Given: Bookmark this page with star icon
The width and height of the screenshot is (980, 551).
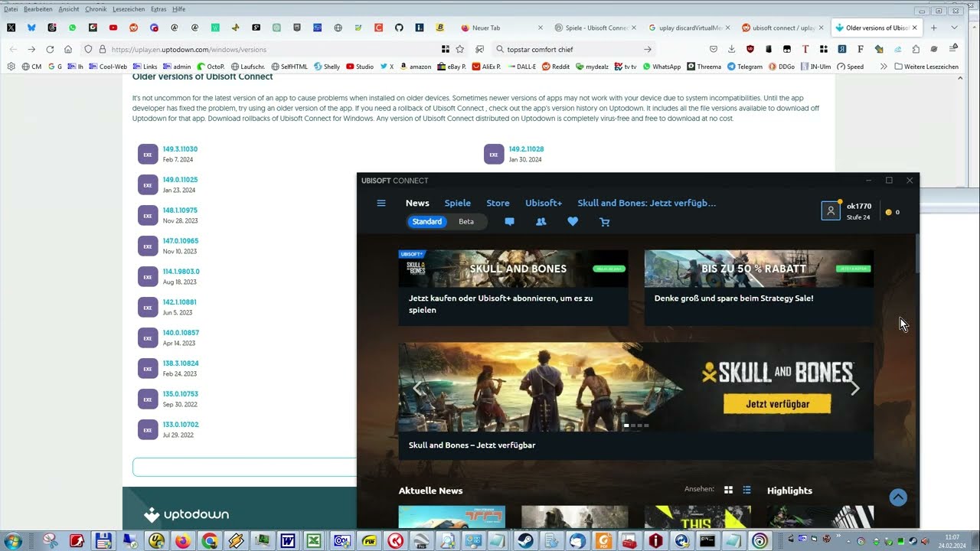Looking at the screenshot, I should pyautogui.click(x=460, y=49).
